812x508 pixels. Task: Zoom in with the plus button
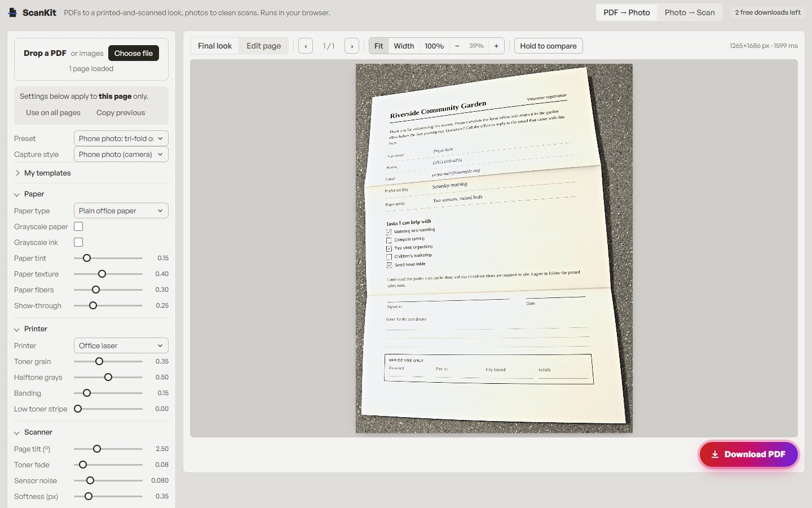[x=496, y=46]
